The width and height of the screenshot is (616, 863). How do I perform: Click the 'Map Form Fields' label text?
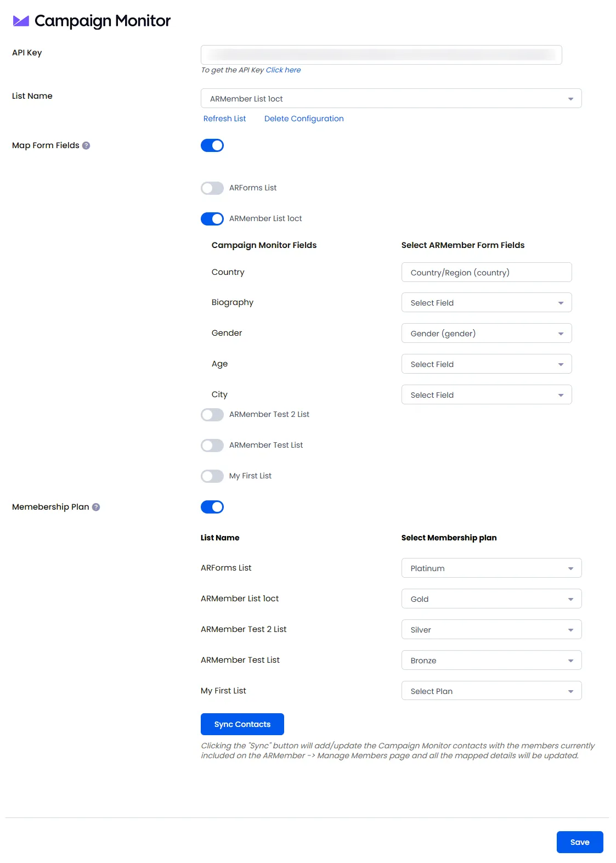click(x=46, y=145)
